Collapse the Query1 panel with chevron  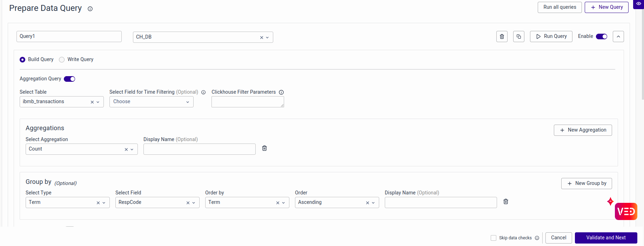point(618,36)
